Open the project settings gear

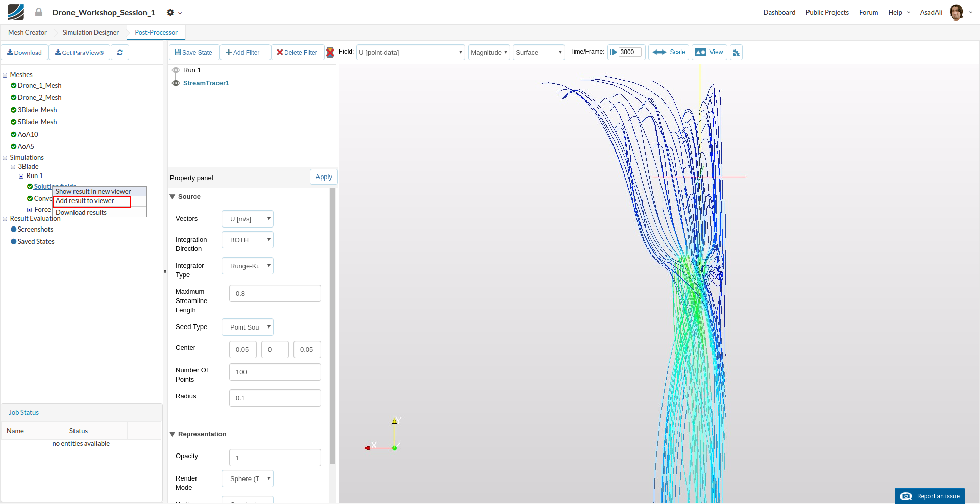(x=170, y=12)
